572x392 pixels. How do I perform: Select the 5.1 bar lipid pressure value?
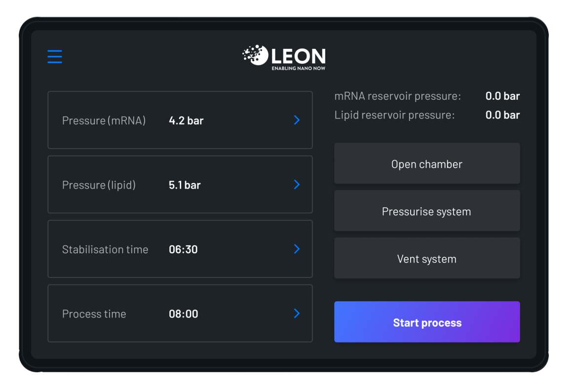click(185, 185)
